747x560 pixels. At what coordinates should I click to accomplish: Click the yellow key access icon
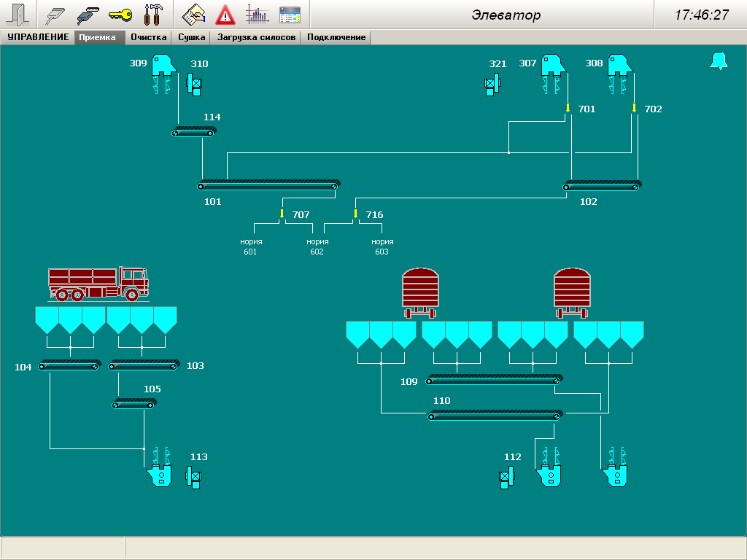pos(120,15)
